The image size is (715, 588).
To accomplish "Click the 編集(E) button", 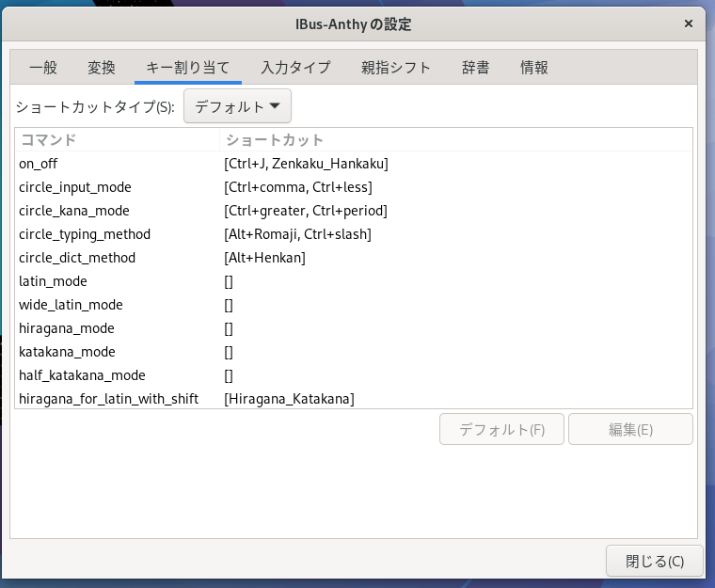I will pos(630,429).
